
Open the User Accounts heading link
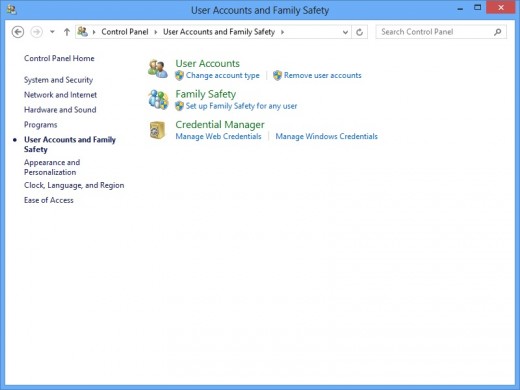[x=208, y=63]
